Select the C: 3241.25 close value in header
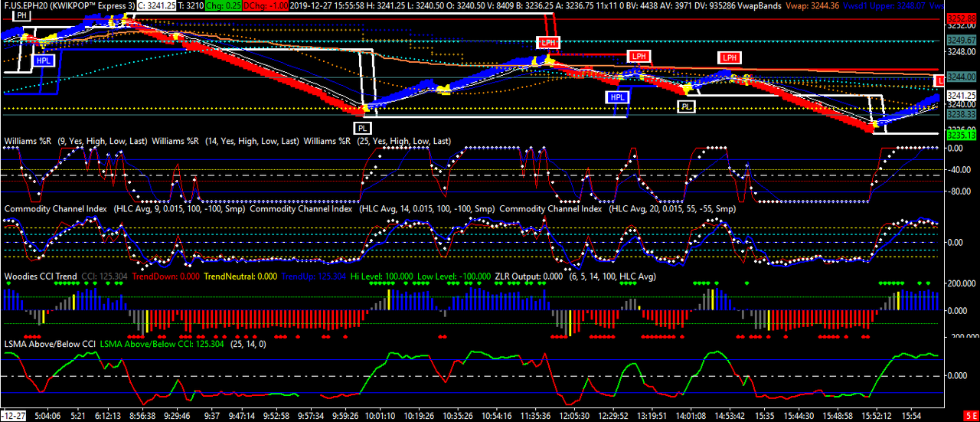Screen dimensions: 980x422 (x=158, y=5)
